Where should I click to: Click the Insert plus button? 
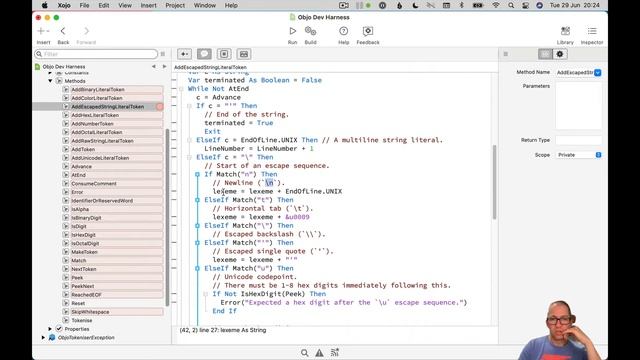[43, 31]
